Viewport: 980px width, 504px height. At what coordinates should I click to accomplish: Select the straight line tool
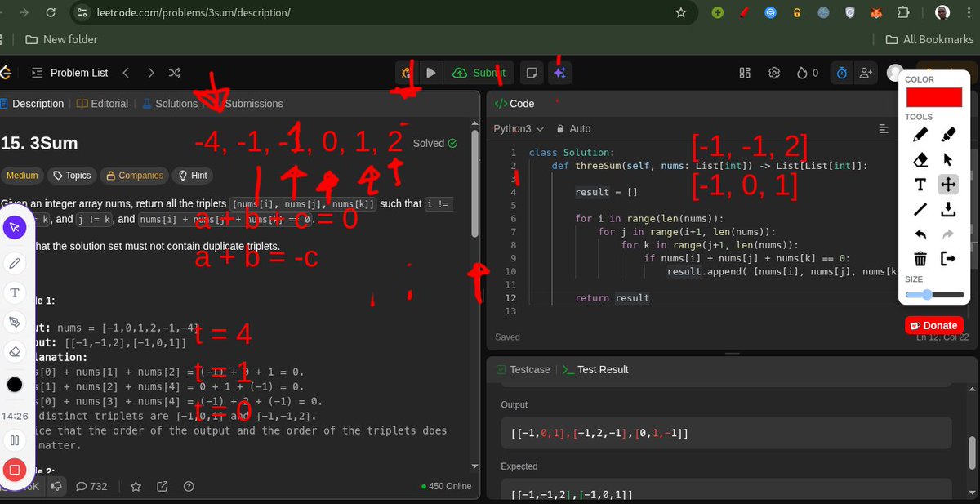[x=920, y=210]
